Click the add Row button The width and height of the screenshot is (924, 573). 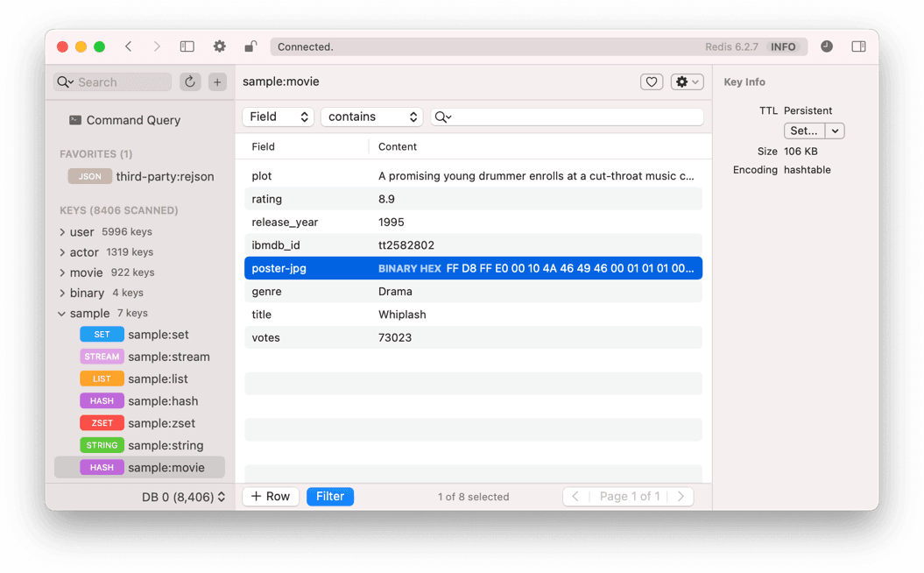point(271,497)
